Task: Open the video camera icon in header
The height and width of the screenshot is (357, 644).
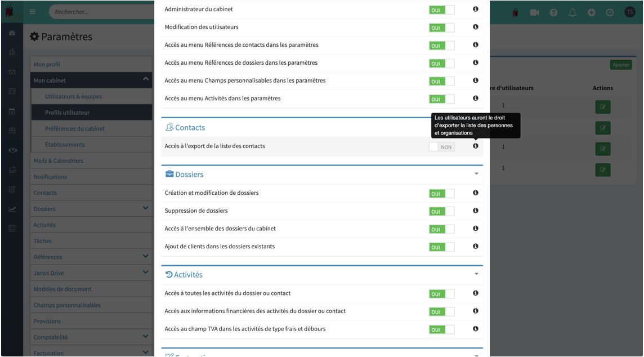Action: [534, 12]
